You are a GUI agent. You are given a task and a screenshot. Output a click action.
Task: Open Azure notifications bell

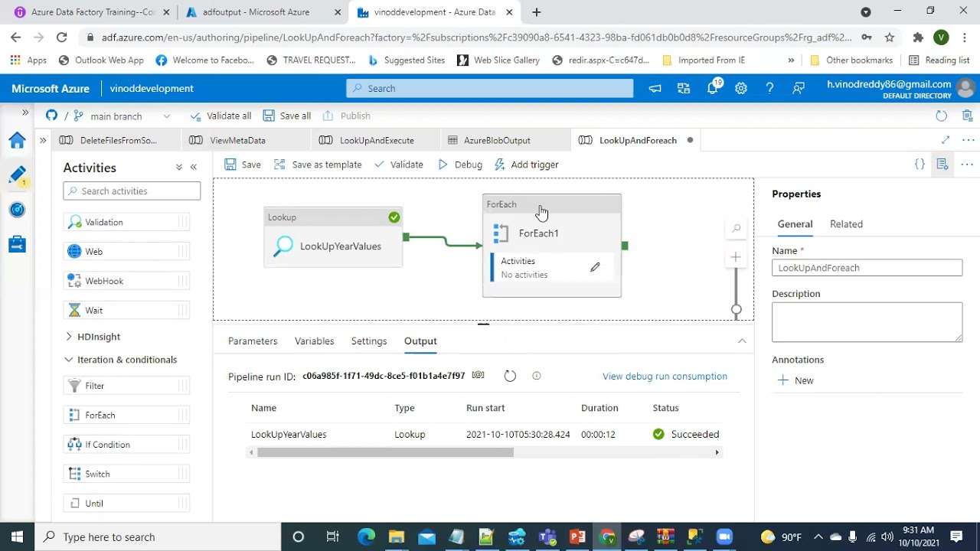pyautogui.click(x=713, y=88)
